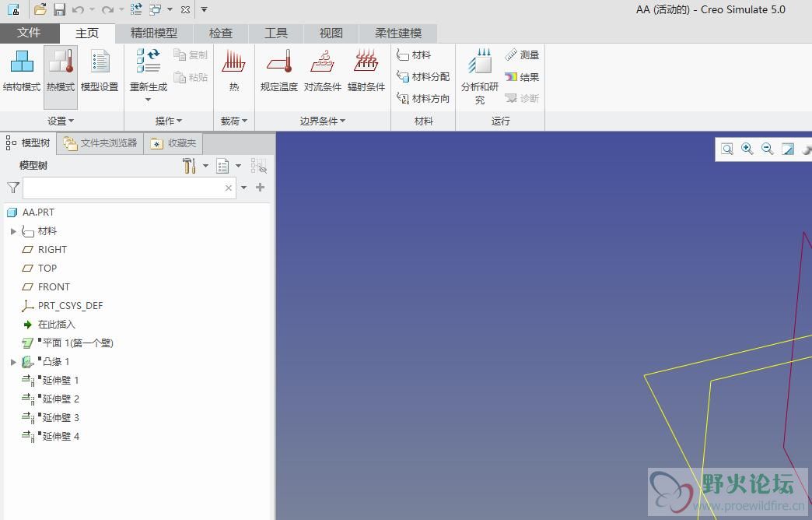Add 辐射条件 radiation condition
This screenshot has height=520, width=812.
tap(366, 71)
